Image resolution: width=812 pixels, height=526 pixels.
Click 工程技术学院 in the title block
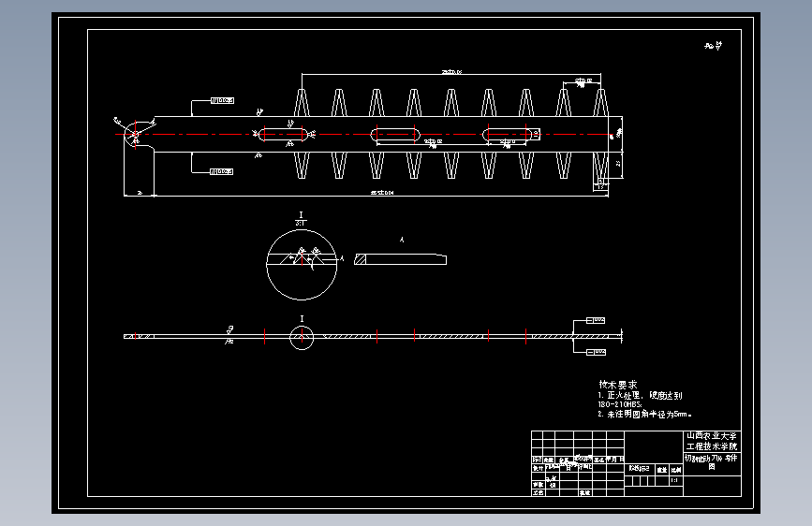(712, 446)
